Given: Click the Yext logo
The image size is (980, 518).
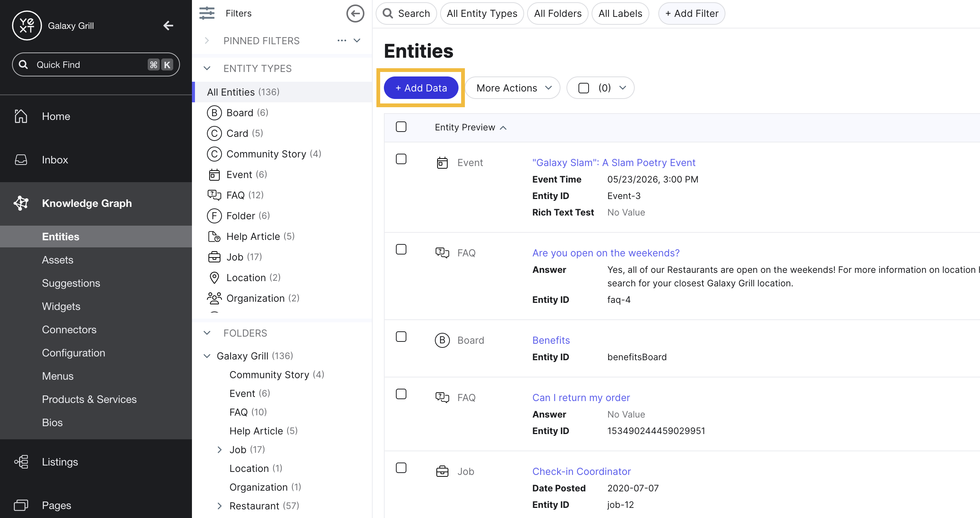Looking at the screenshot, I should click(27, 25).
